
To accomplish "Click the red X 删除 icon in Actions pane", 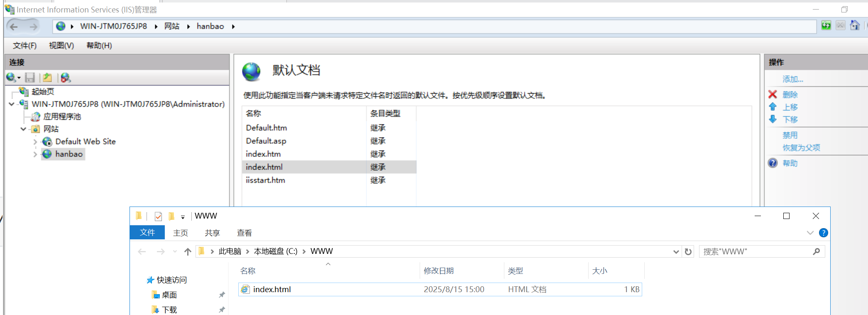I will 773,94.
